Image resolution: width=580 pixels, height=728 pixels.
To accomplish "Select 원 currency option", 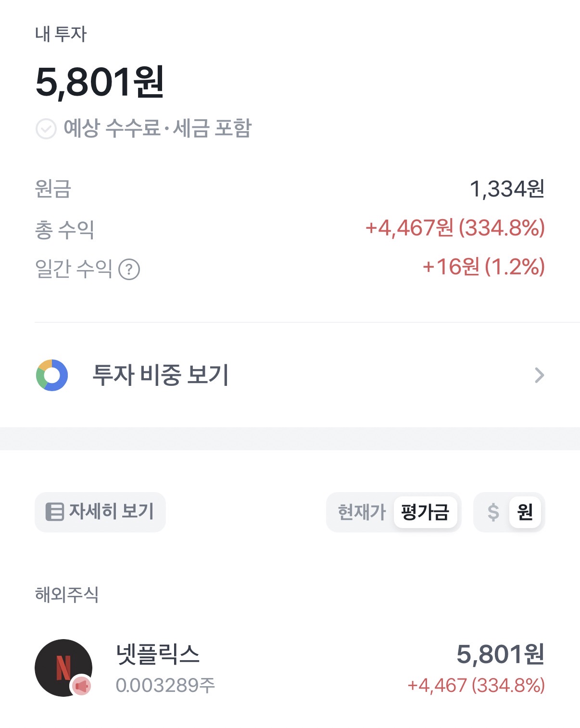I will 525,512.
